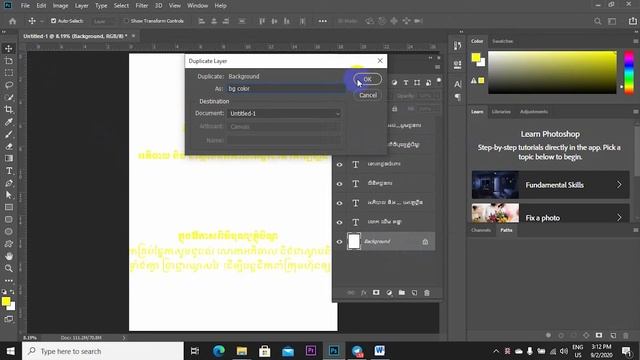Screen dimensions: 640x360
Task: Select the Pen tool
Action: 8,183
